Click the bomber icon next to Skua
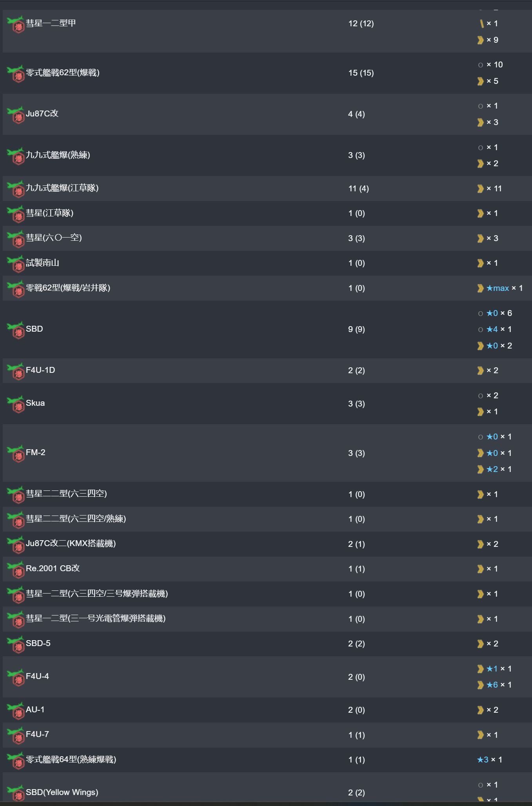Screen dimensions: 532x806 tap(16, 404)
